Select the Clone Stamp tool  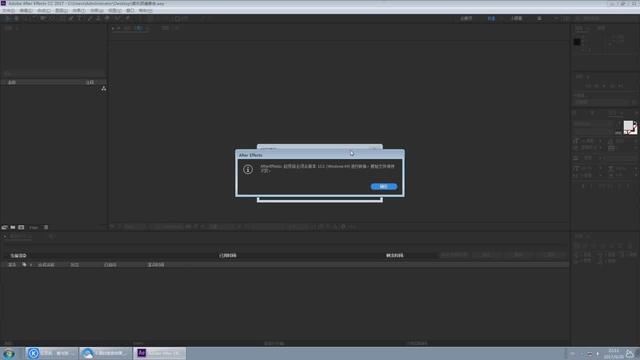[x=98, y=19]
